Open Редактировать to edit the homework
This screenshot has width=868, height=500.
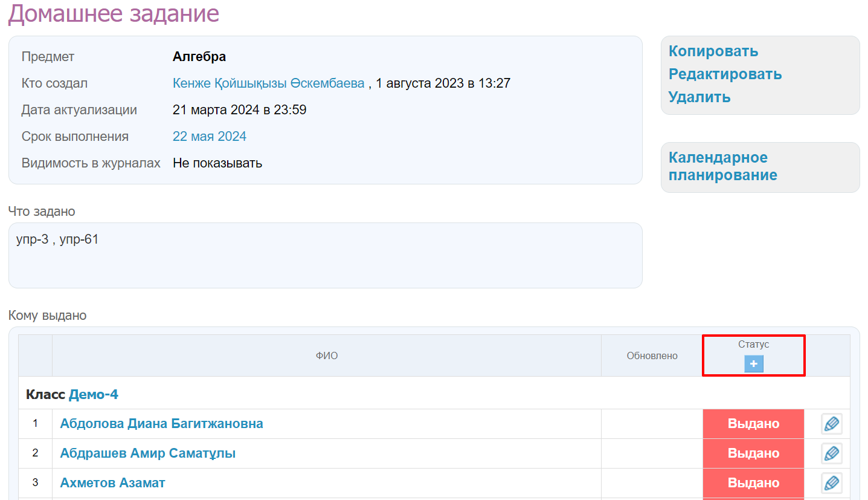tap(725, 74)
